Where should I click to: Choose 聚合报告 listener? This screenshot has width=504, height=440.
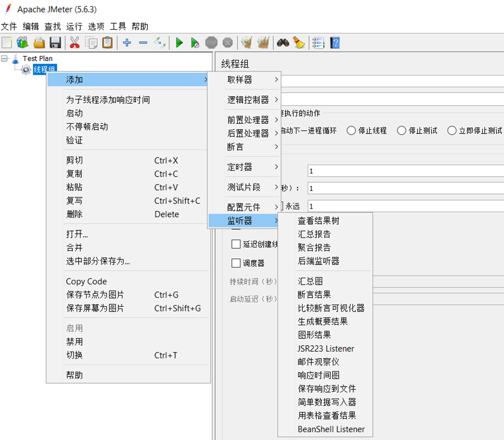pyautogui.click(x=325, y=247)
